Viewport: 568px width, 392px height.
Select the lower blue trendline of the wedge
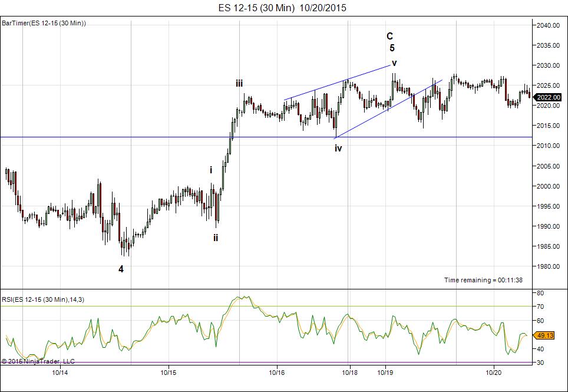[x=388, y=108]
